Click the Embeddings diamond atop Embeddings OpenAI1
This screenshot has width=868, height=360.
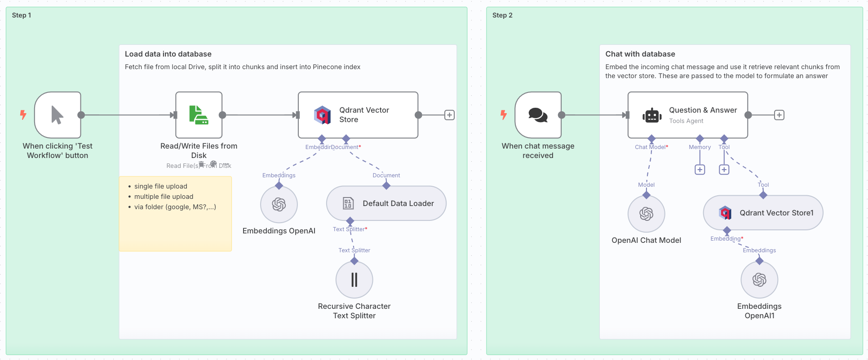760,261
